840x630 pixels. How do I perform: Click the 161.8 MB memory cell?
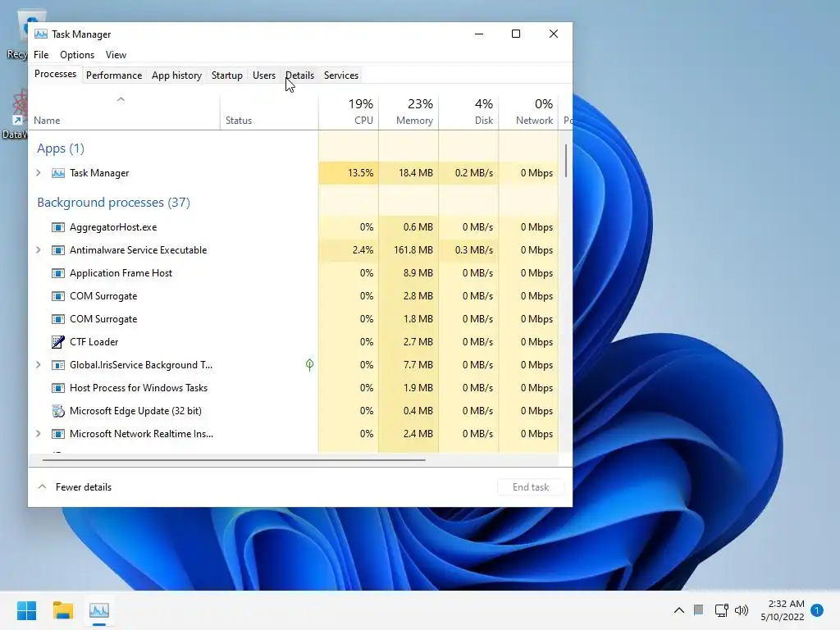(409, 250)
